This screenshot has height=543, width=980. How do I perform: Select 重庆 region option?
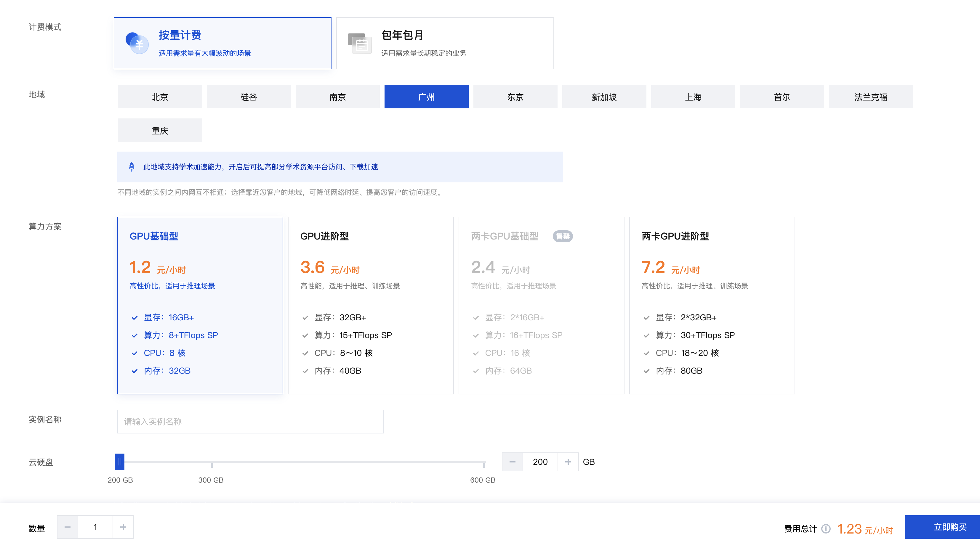(160, 131)
